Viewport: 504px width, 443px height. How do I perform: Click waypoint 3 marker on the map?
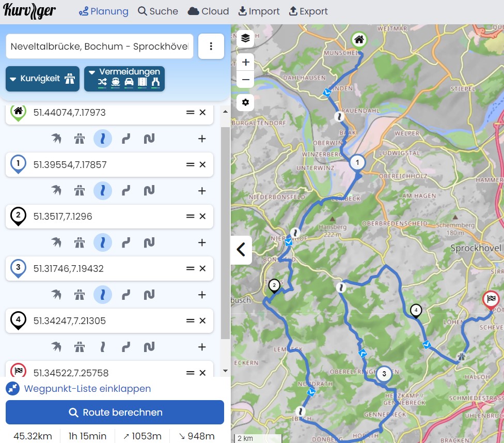pos(384,374)
